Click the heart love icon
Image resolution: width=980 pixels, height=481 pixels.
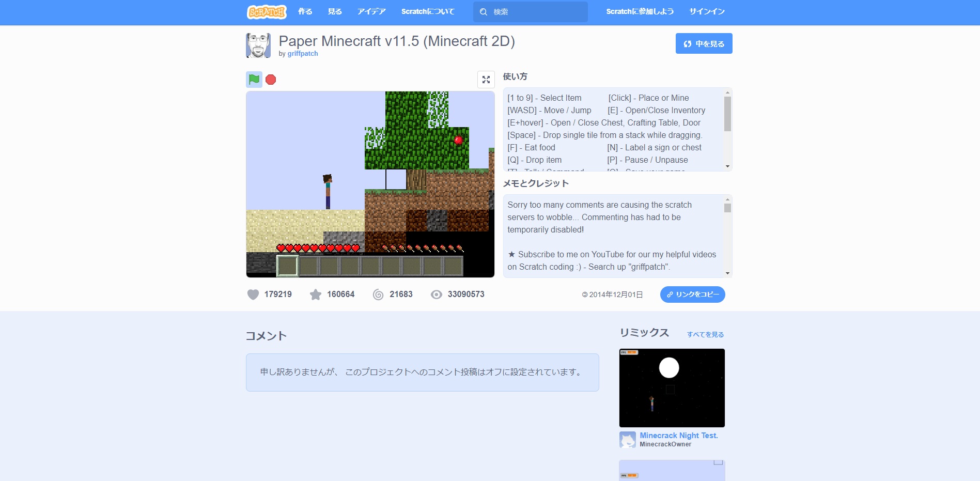click(253, 294)
